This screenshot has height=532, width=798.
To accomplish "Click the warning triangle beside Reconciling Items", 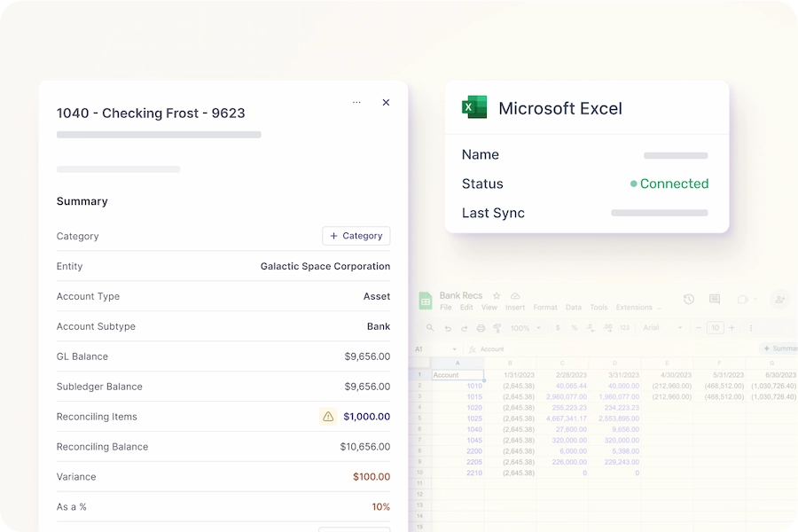I will 328,417.
